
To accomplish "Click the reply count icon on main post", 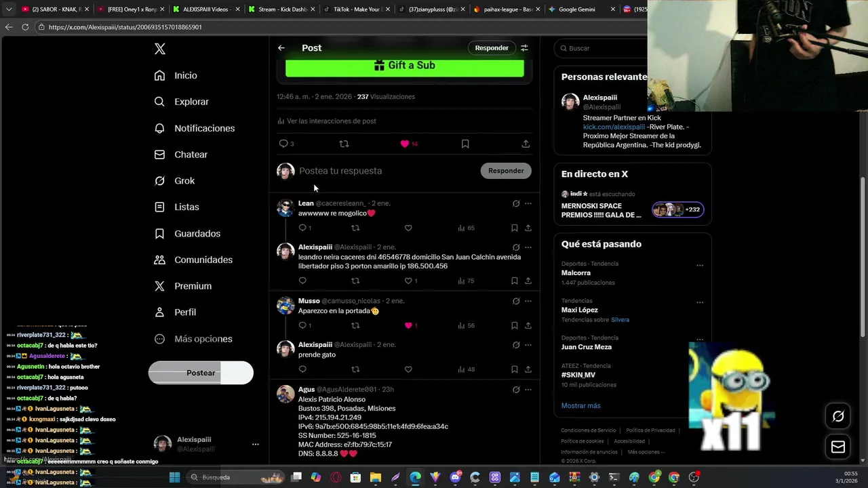I will point(283,144).
